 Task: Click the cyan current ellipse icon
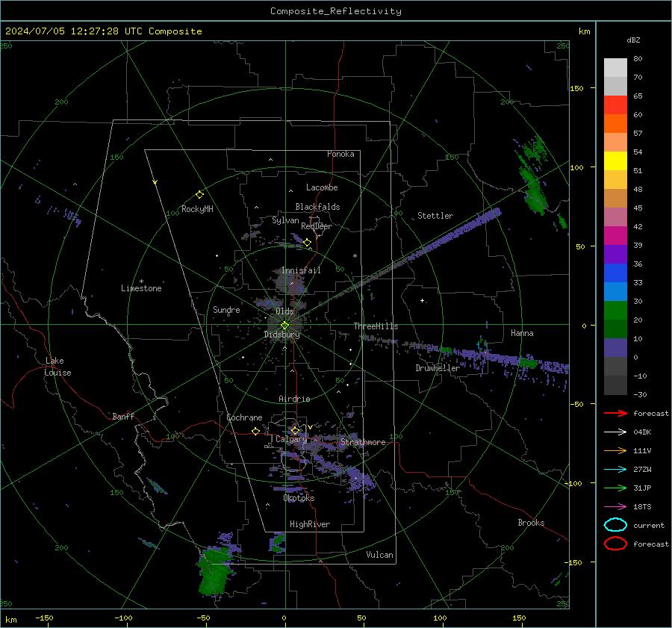[615, 525]
